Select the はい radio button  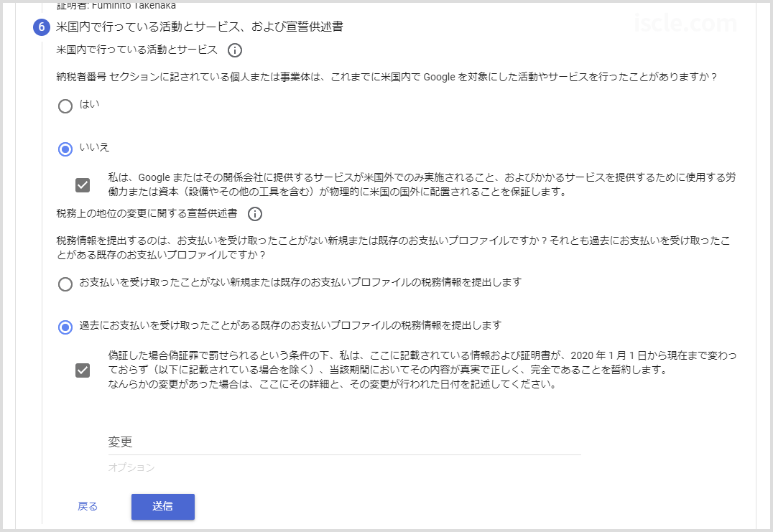pos(65,106)
